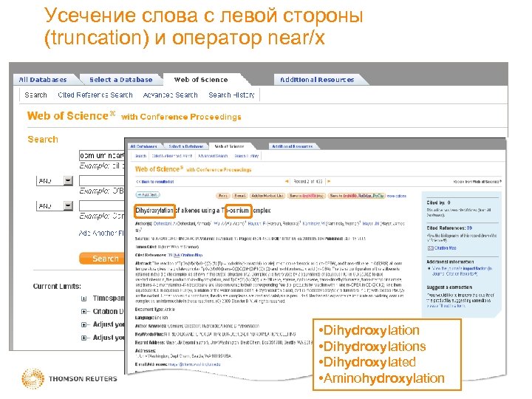The height and width of the screenshot is (399, 532).
Task: Open Citation Map icon in blue sidebar
Action: [431, 248]
